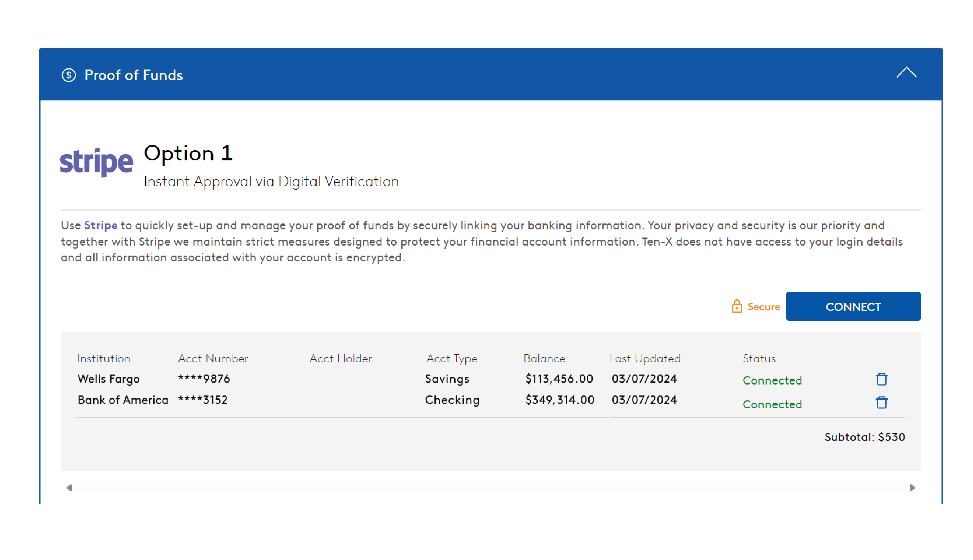Viewport: 973px width, 560px height.
Task: Select the Bank of America institution cell
Action: click(x=123, y=400)
